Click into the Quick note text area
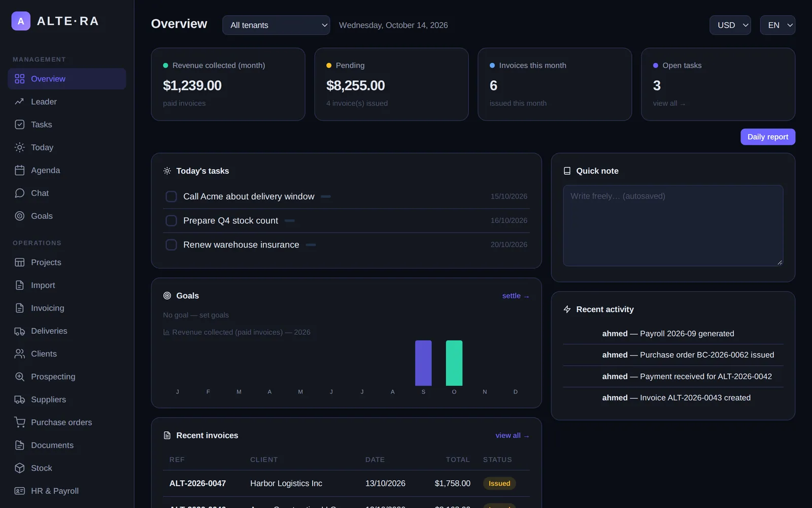812x508 pixels. click(x=673, y=226)
